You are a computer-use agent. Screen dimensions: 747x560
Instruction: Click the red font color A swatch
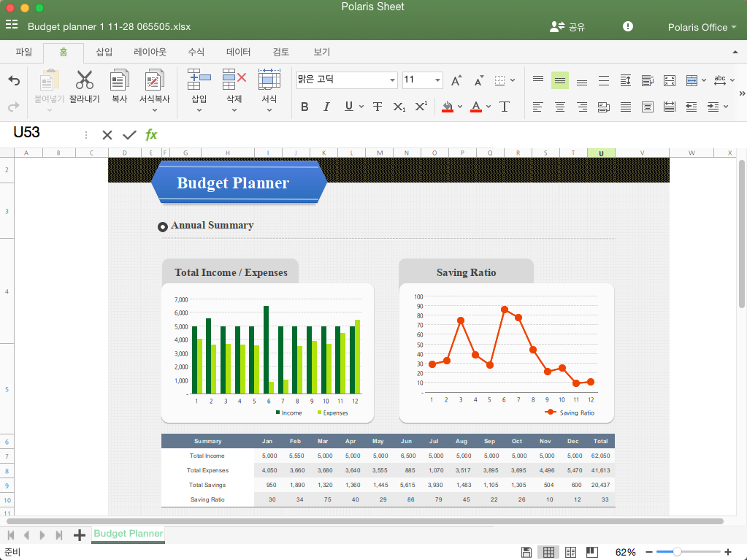(x=476, y=107)
